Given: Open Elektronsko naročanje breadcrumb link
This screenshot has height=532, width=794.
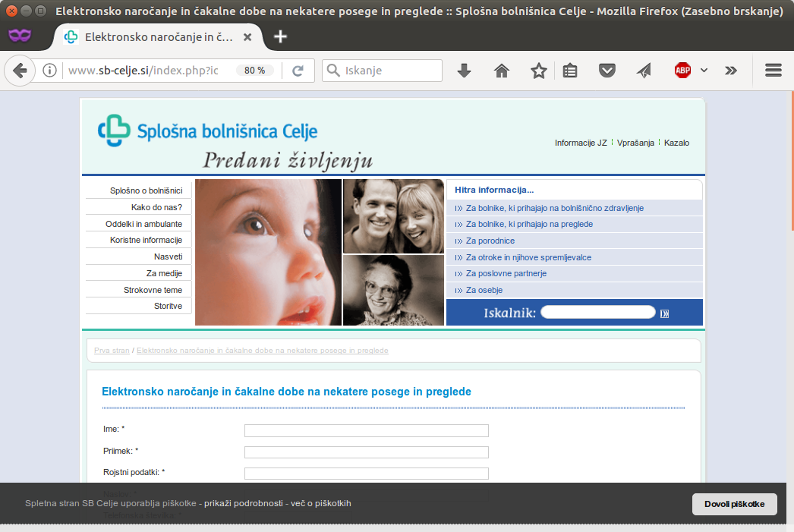Looking at the screenshot, I should [263, 351].
